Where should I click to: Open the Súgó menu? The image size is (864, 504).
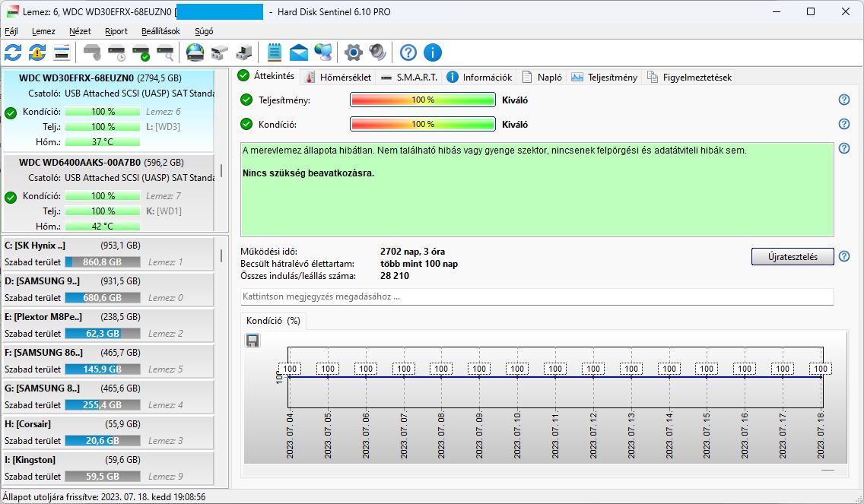pyautogui.click(x=204, y=31)
